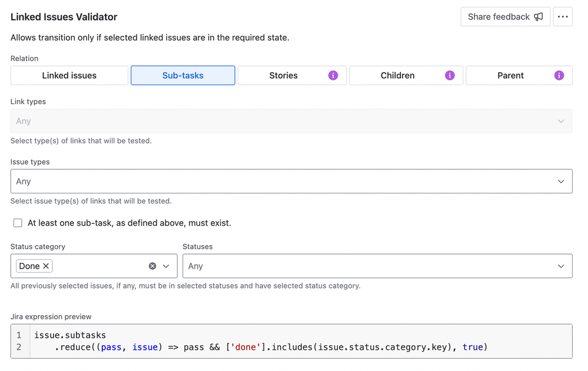Click the info icon next to Stories

tap(333, 75)
